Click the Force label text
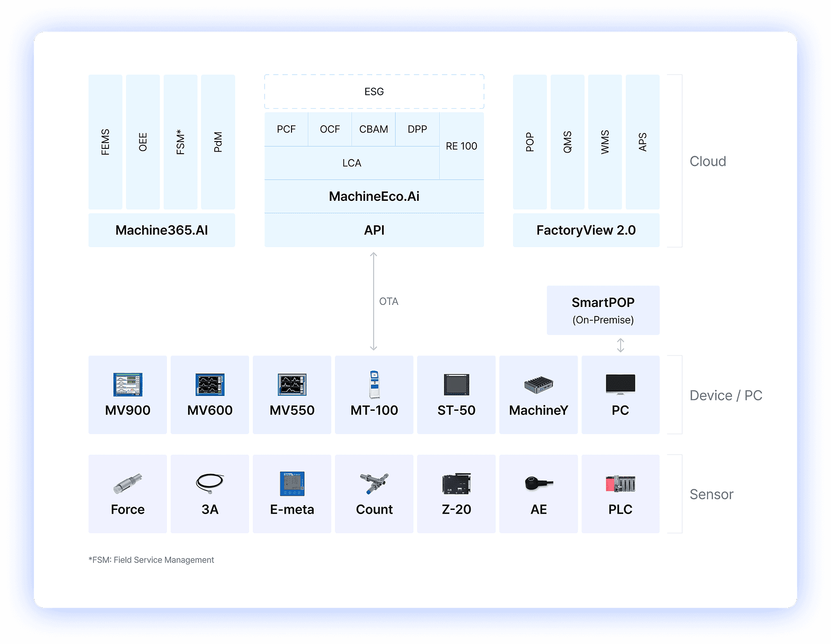 pyautogui.click(x=128, y=509)
